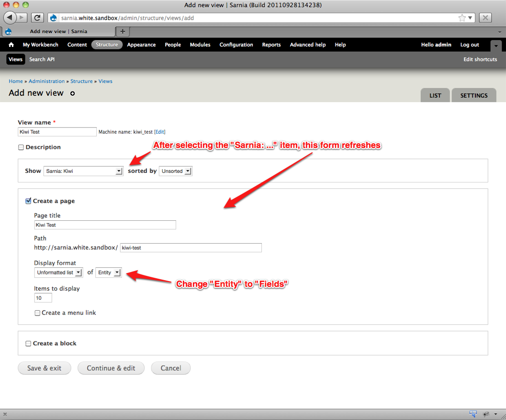The height and width of the screenshot is (420, 506).
Task: Click the stop loading X button
Action: tap(485, 18)
